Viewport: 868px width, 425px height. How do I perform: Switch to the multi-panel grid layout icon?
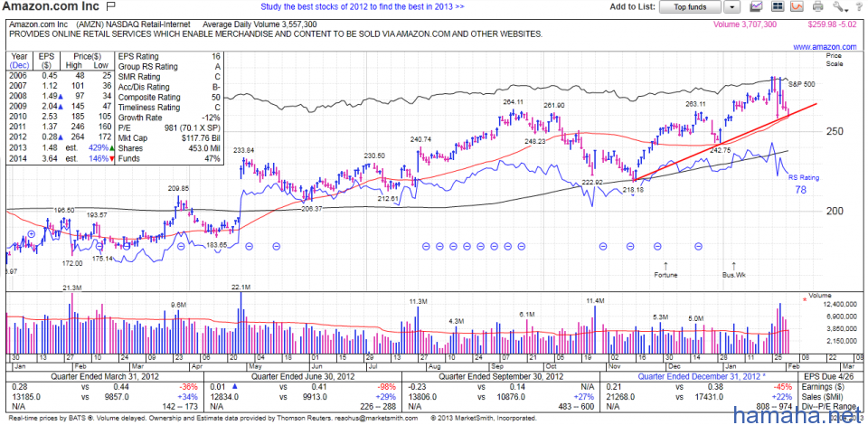pyautogui.click(x=777, y=6)
